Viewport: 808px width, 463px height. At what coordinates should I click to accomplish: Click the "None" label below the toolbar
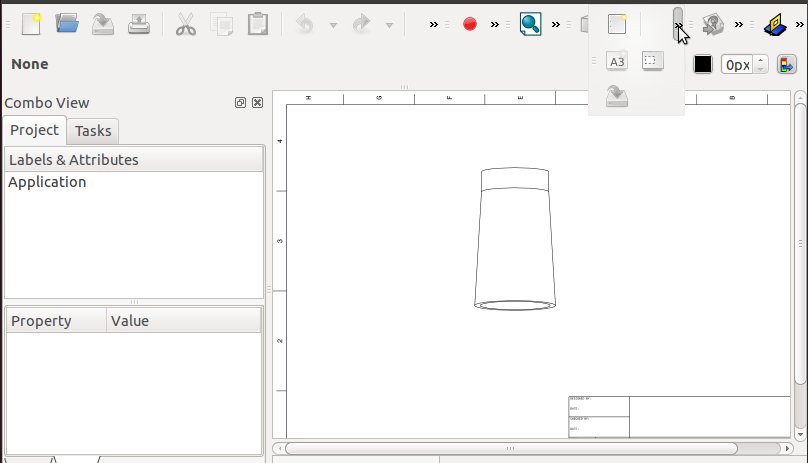click(x=30, y=64)
